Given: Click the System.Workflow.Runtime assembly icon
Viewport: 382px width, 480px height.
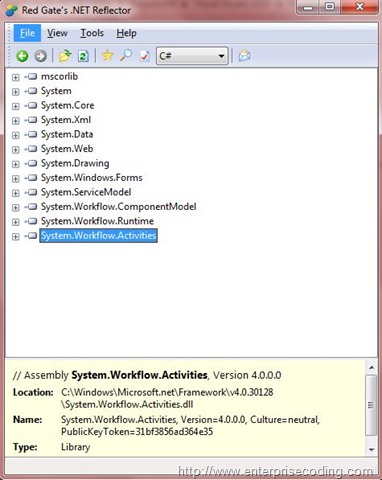Looking at the screenshot, I should point(32,221).
